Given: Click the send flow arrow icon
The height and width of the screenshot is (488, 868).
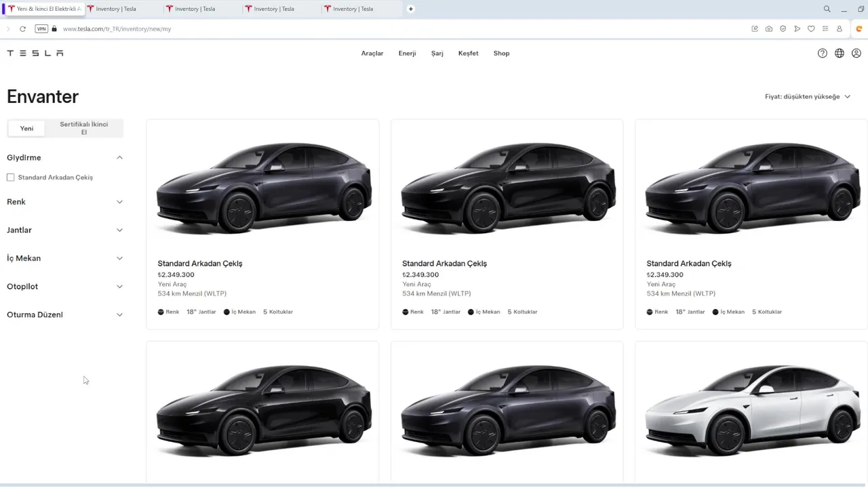Looking at the screenshot, I should (797, 28).
